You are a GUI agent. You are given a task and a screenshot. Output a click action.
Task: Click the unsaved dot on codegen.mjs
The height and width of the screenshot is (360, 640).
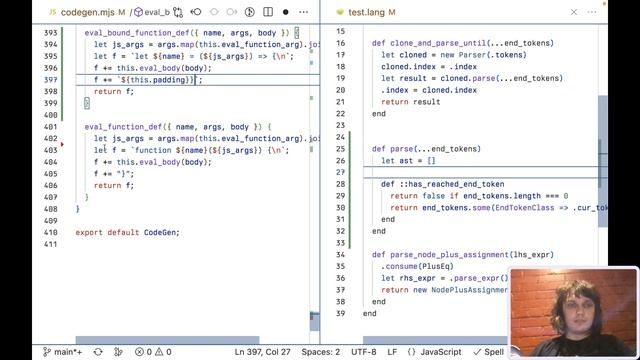click(286, 12)
